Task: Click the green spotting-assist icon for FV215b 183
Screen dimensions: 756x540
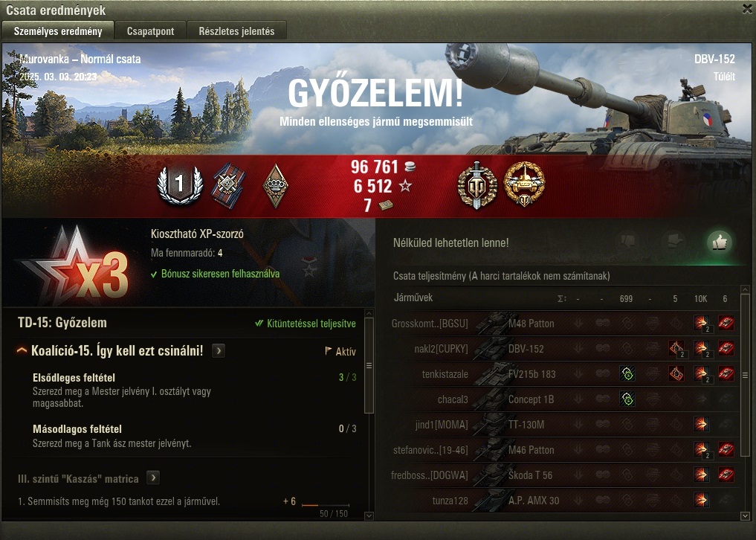Action: pyautogui.click(x=627, y=373)
